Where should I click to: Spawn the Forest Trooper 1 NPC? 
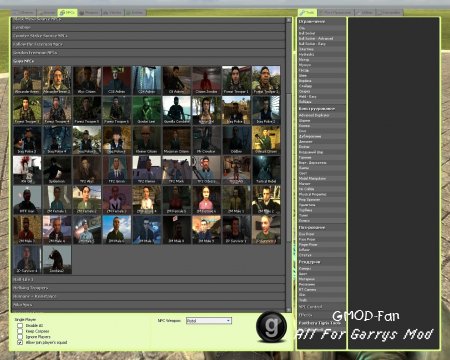pos(236,80)
